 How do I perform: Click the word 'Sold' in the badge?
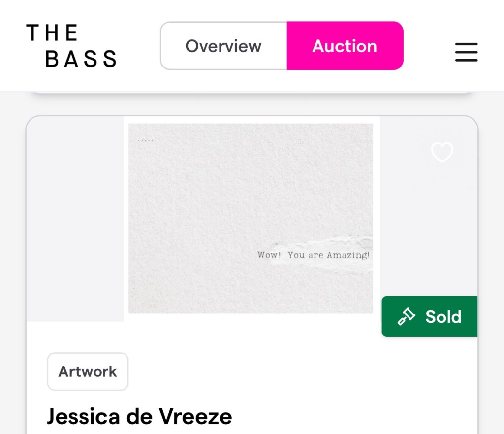pos(443,317)
